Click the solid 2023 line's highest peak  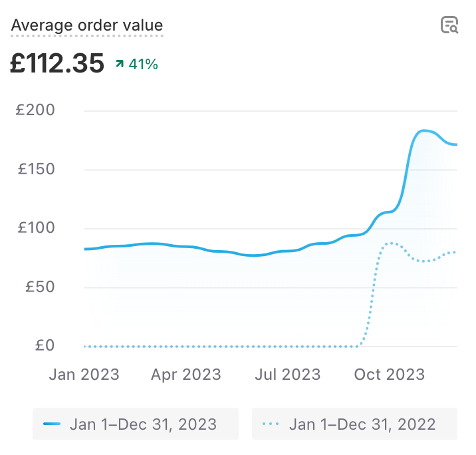pos(424,130)
